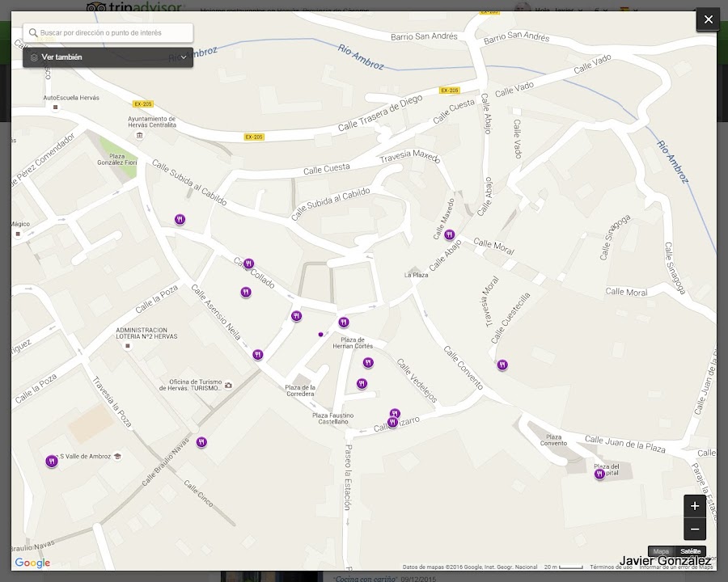This screenshot has width=728, height=582.
Task: Select restaurant marker above Plaza Faustino Castellano
Action: coord(362,383)
